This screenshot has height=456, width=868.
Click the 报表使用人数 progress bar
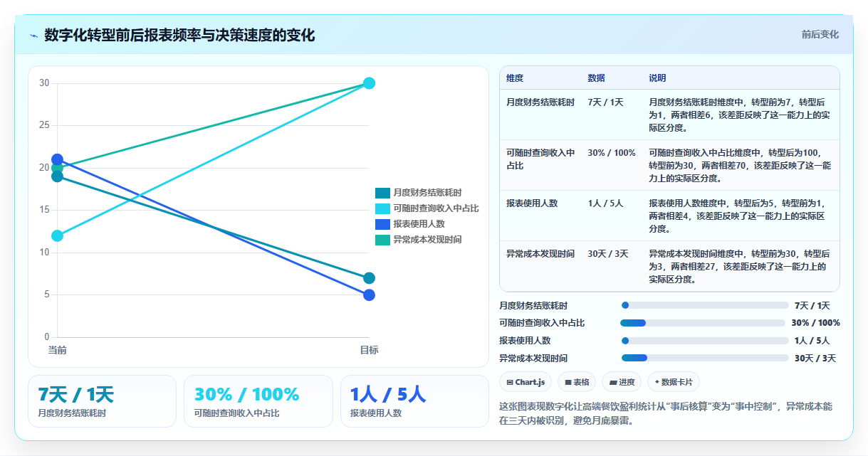click(705, 341)
